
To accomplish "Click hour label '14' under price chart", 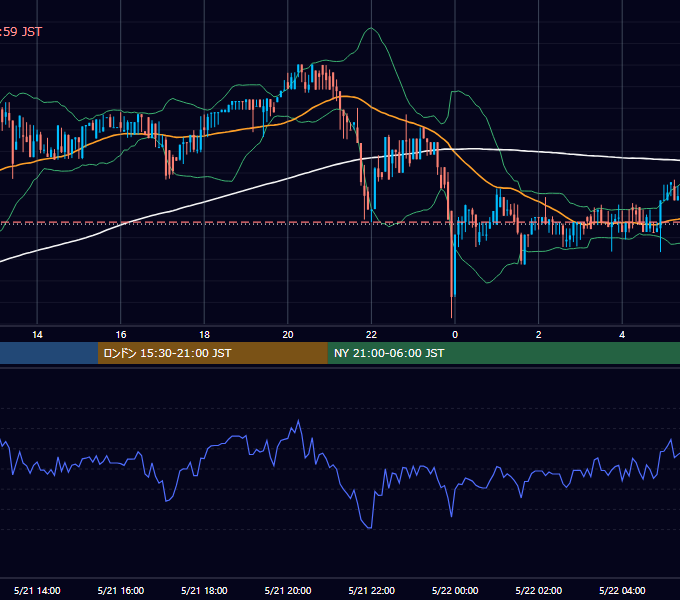I will (37, 335).
